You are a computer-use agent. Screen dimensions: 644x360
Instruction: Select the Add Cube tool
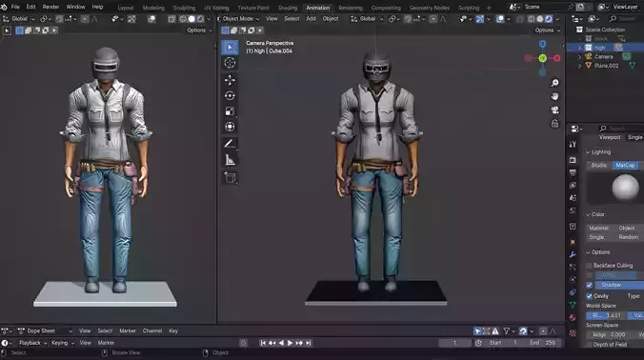pyautogui.click(x=230, y=177)
